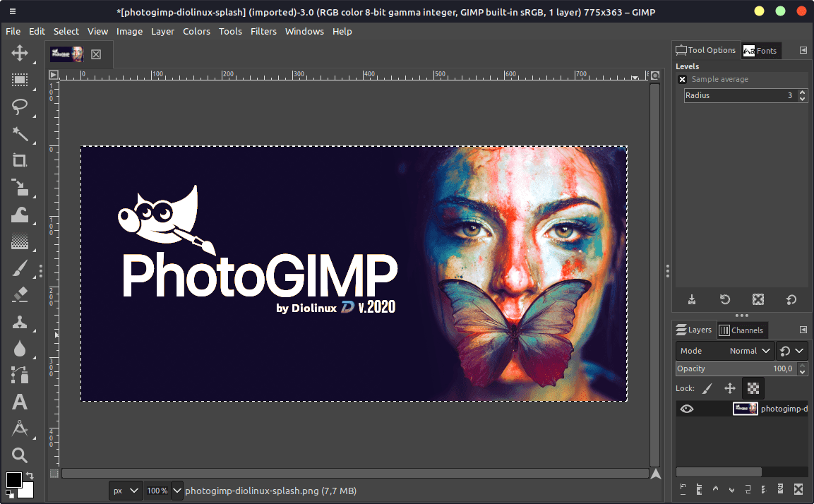
Task: Select the Fuzzy Select magic wand tool
Action: 20,133
